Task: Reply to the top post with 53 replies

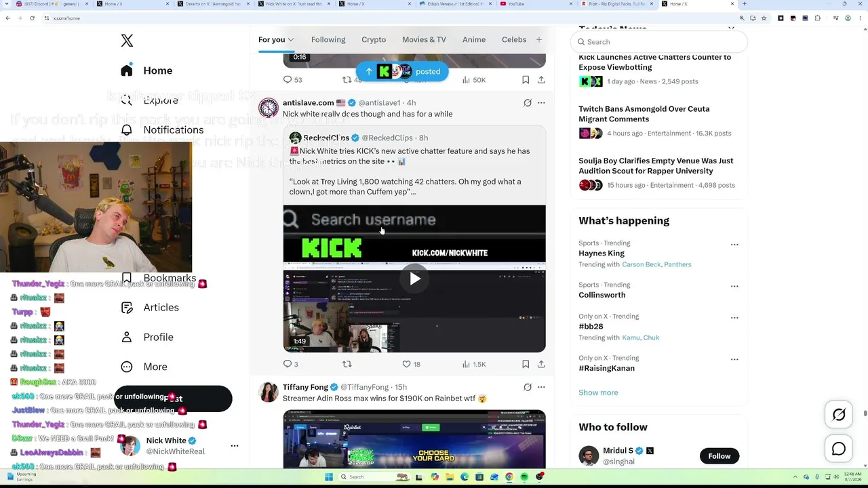Action: pyautogui.click(x=292, y=80)
